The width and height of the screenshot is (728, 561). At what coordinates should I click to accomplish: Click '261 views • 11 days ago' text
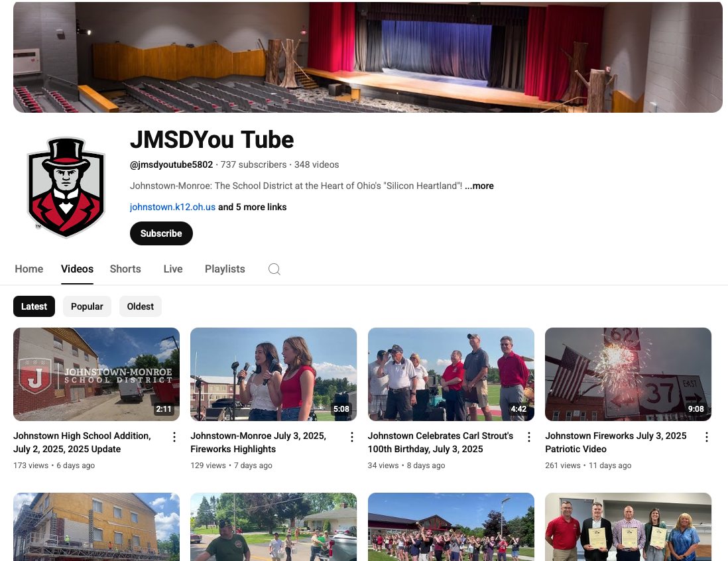pos(588,466)
